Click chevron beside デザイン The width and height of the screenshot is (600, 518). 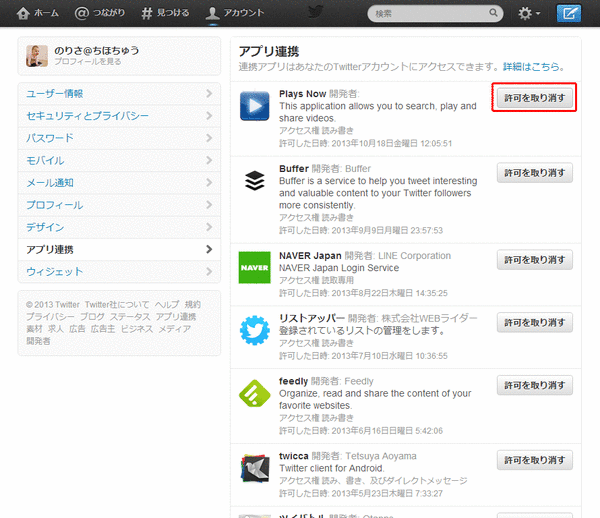tap(209, 227)
